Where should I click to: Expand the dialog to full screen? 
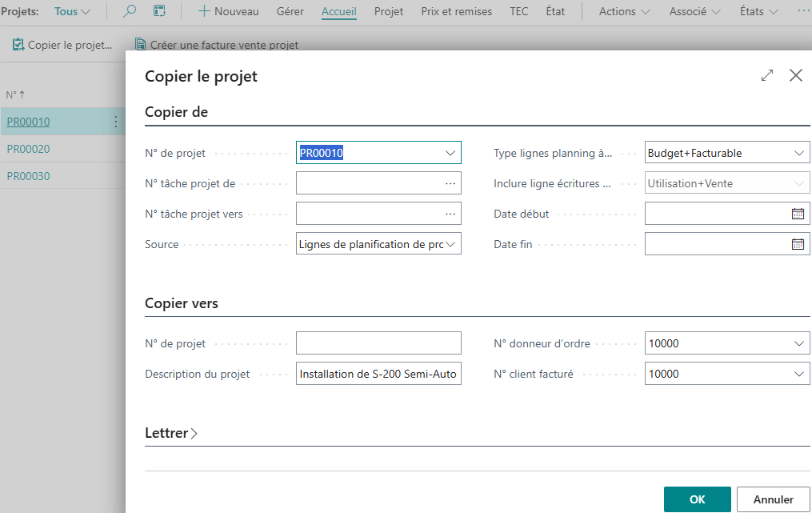[767, 75]
